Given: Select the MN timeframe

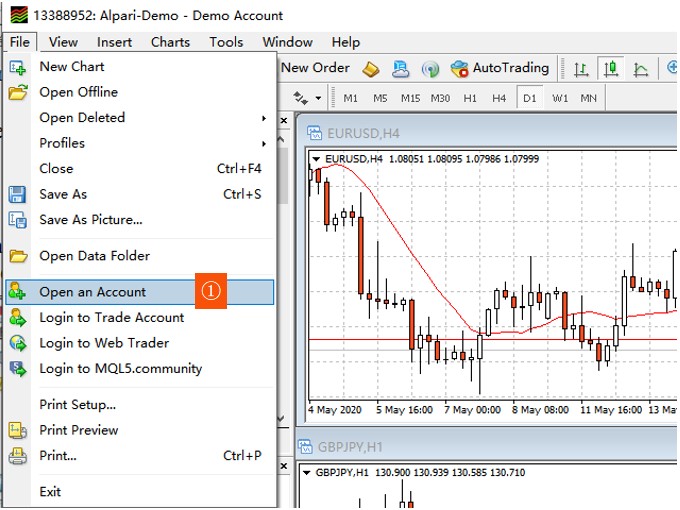Looking at the screenshot, I should 588,98.
